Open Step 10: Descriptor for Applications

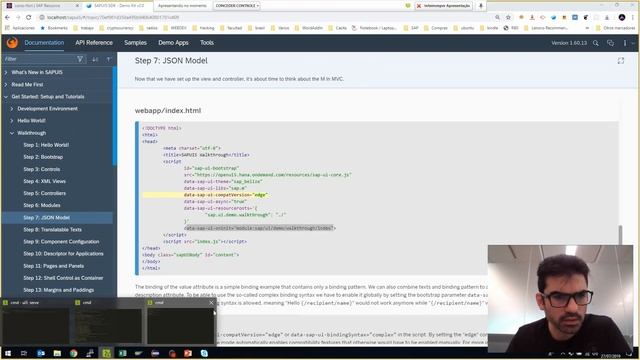(x=63, y=253)
